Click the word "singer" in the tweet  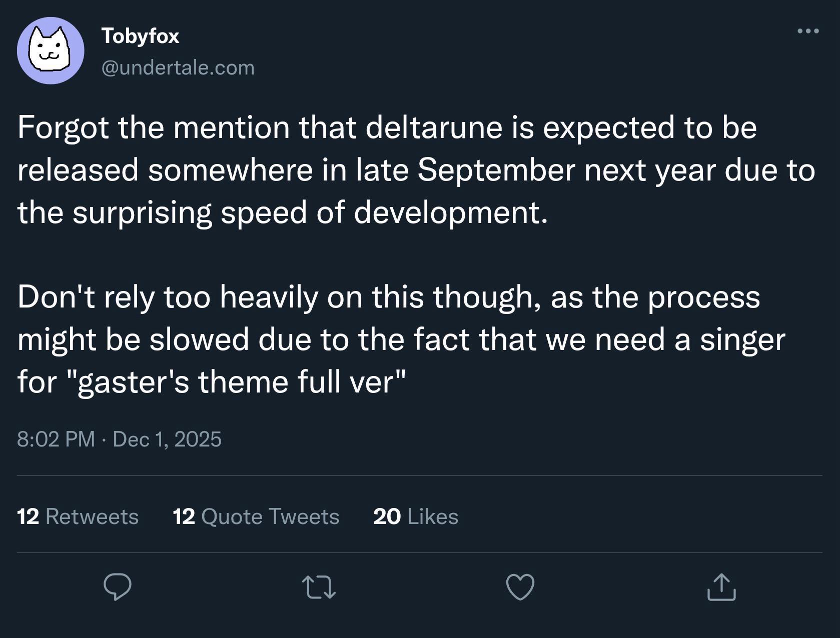coord(742,339)
